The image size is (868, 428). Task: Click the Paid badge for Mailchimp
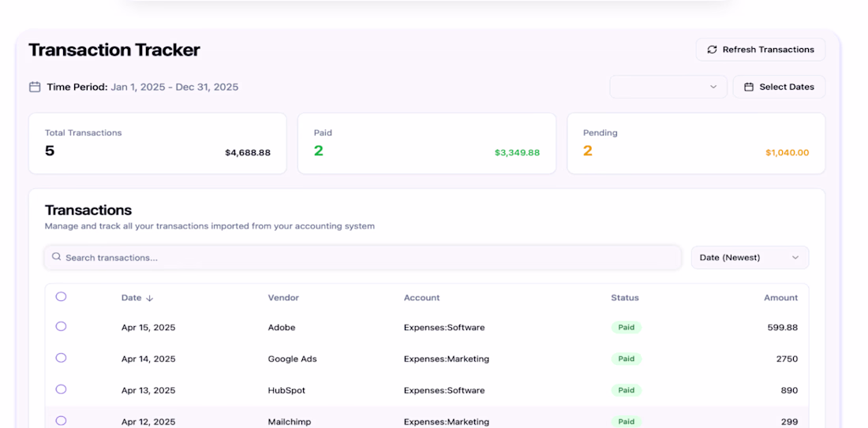pyautogui.click(x=626, y=422)
